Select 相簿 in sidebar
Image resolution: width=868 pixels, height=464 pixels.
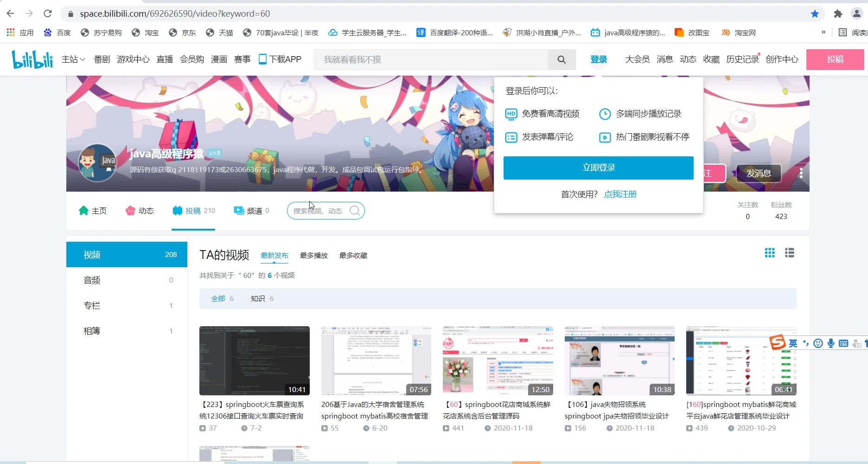127,331
